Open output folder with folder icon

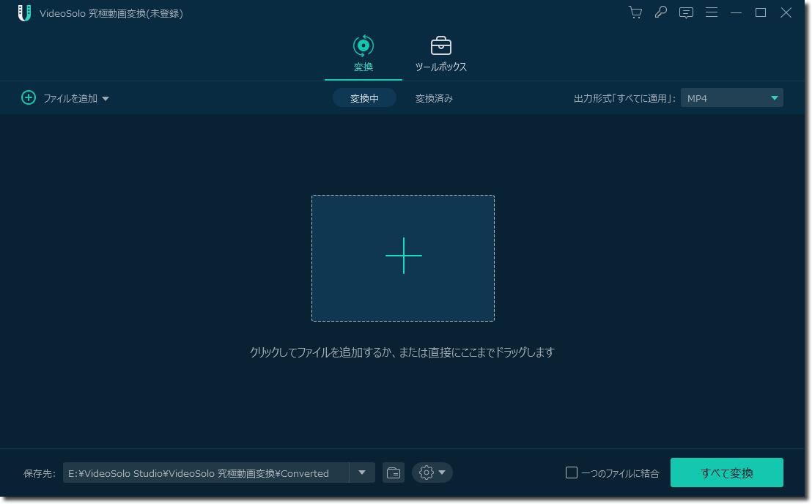tap(394, 472)
